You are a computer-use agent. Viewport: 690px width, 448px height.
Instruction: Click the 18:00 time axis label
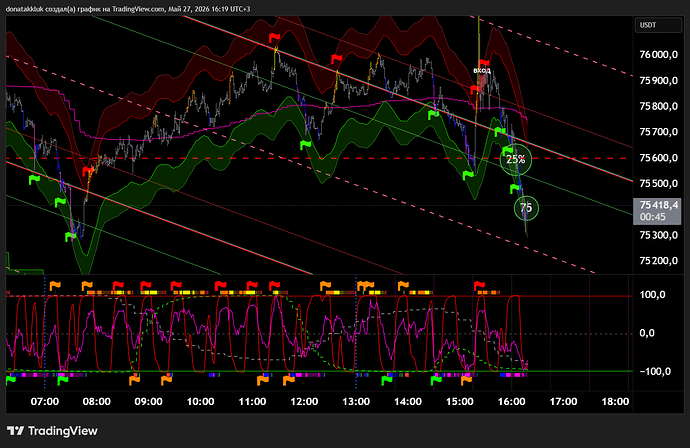[615, 401]
